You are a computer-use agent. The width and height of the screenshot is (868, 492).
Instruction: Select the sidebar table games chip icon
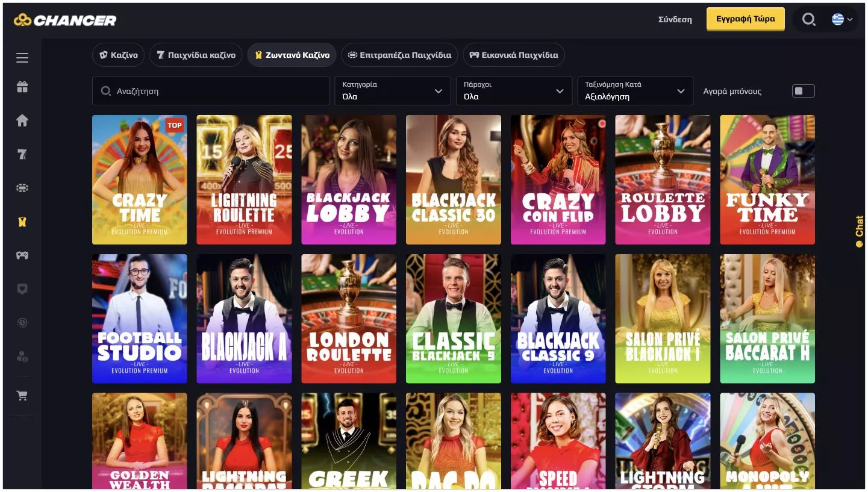pyautogui.click(x=22, y=188)
